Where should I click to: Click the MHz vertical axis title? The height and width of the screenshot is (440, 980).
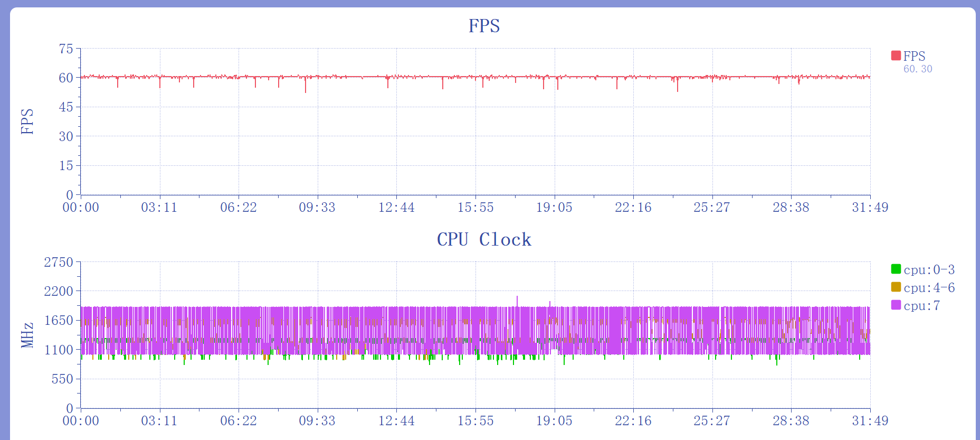coord(27,335)
